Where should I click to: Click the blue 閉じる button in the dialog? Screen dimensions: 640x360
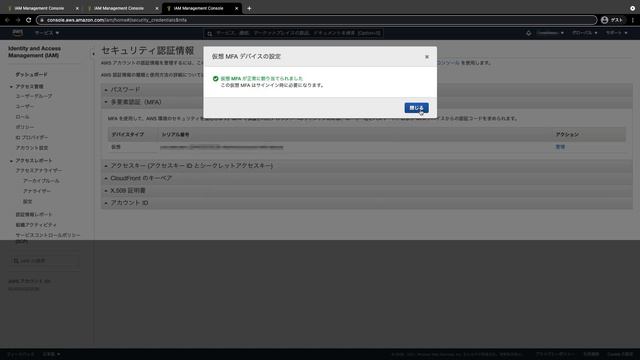416,108
